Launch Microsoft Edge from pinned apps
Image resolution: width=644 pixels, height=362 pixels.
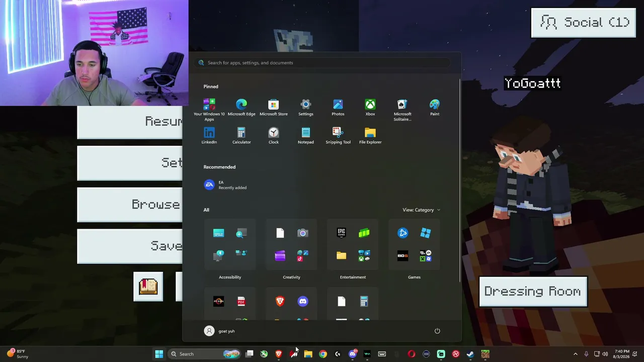(x=242, y=108)
